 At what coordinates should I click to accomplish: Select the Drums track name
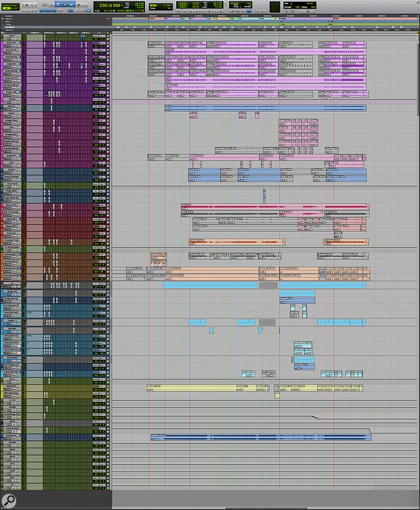point(12,99)
